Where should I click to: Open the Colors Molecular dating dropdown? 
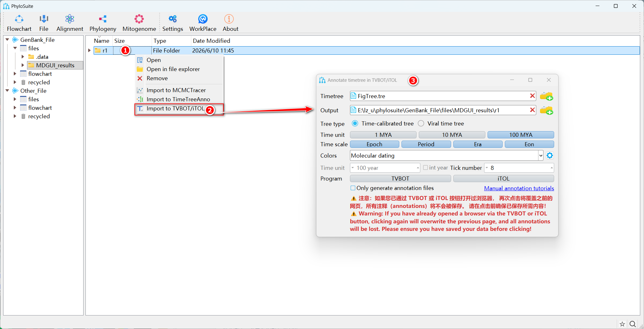pyautogui.click(x=541, y=155)
